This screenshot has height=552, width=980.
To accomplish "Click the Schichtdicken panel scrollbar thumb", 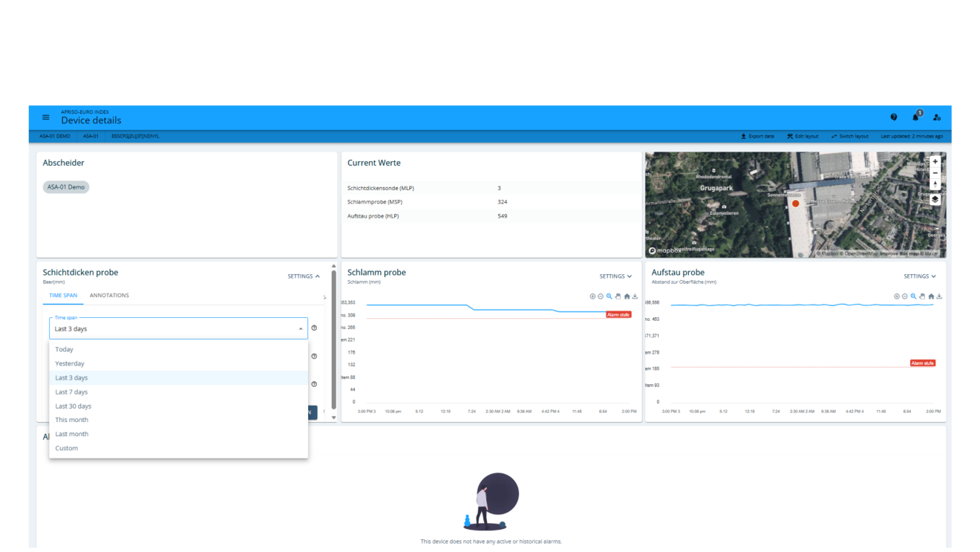I will coord(333,338).
